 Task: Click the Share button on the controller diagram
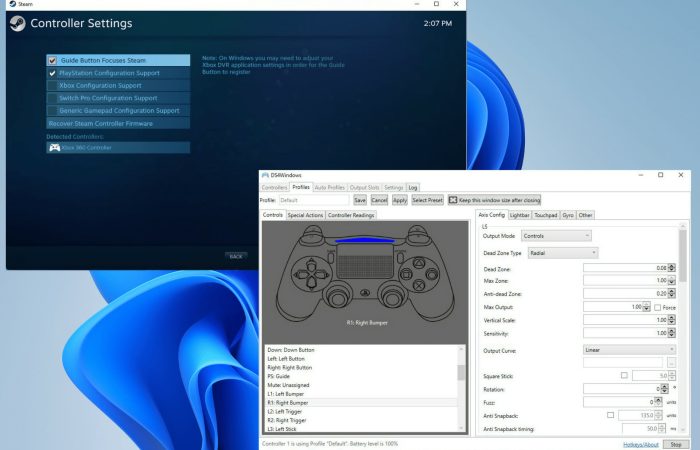[x=331, y=256]
